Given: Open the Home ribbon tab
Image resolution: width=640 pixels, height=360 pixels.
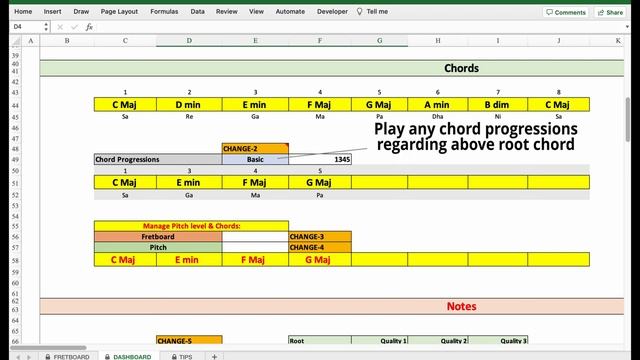Looking at the screenshot, I should pos(23,11).
